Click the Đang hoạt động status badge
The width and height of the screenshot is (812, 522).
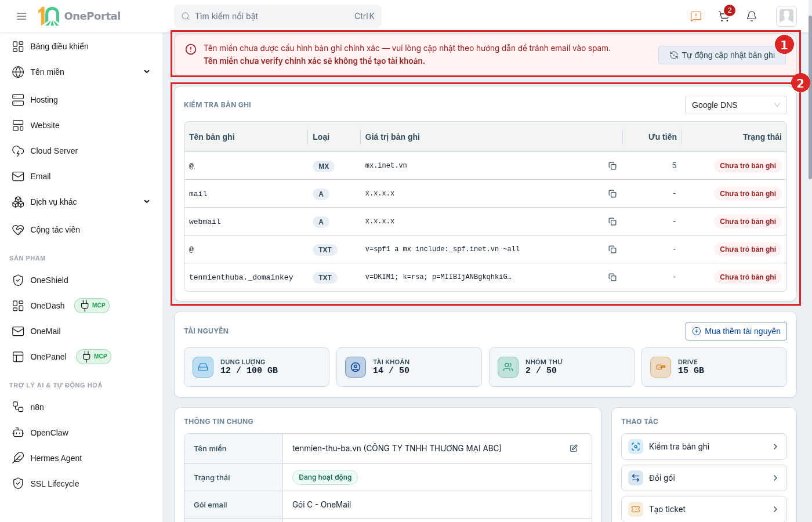325,477
